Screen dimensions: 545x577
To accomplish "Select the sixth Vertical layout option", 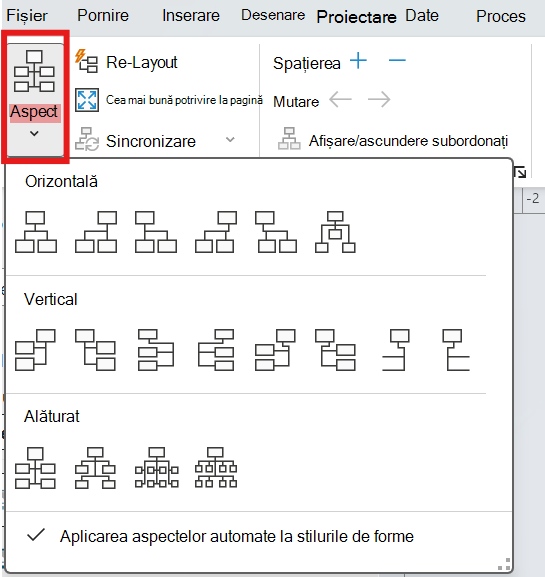I will pos(335,350).
